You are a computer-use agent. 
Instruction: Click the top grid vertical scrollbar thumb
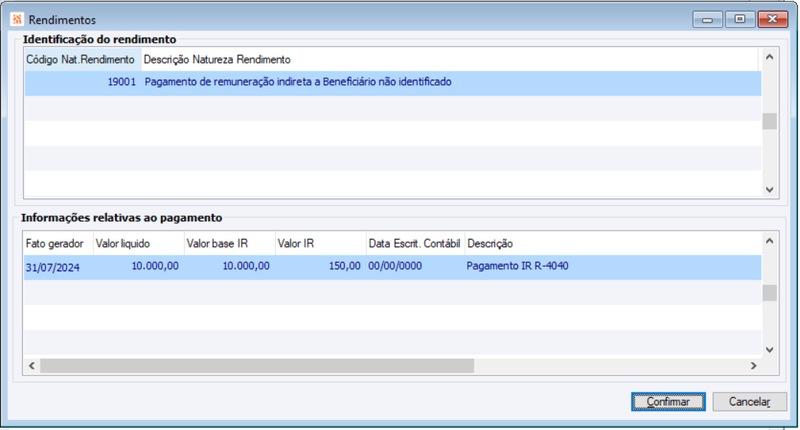pyautogui.click(x=769, y=121)
